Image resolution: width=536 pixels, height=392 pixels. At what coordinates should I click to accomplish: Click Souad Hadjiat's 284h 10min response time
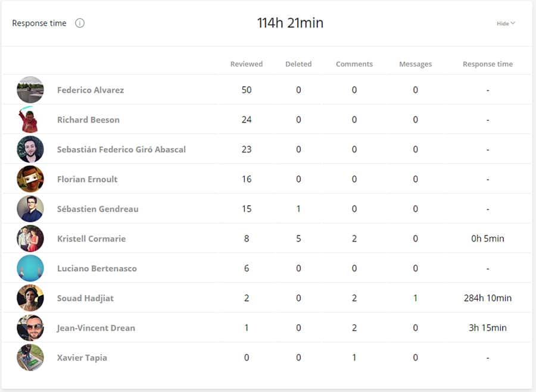click(x=487, y=298)
